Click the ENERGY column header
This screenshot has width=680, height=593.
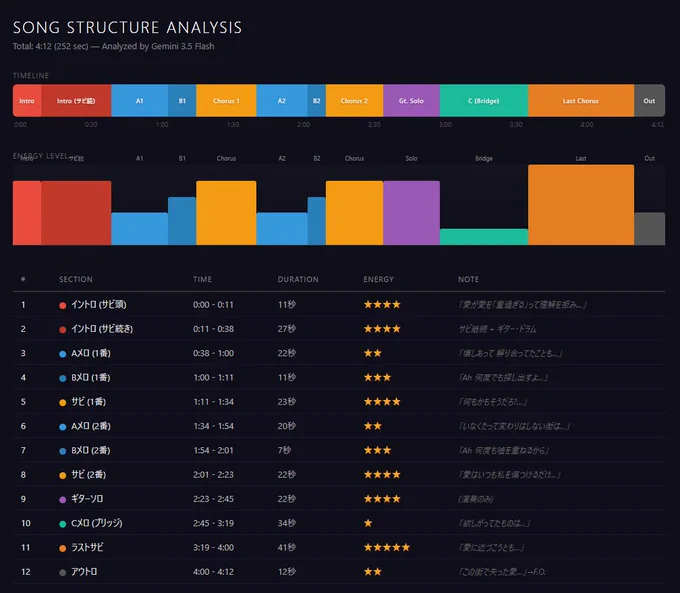[x=379, y=279]
